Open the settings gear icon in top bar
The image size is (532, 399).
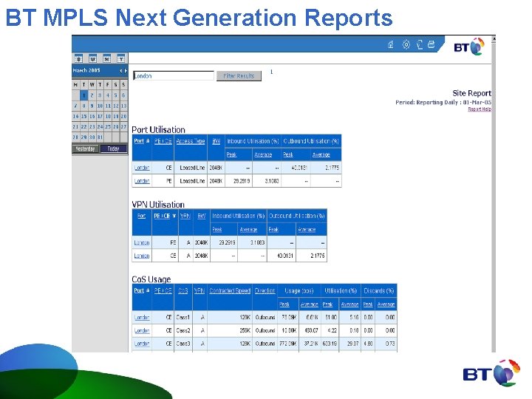pyautogui.click(x=406, y=44)
